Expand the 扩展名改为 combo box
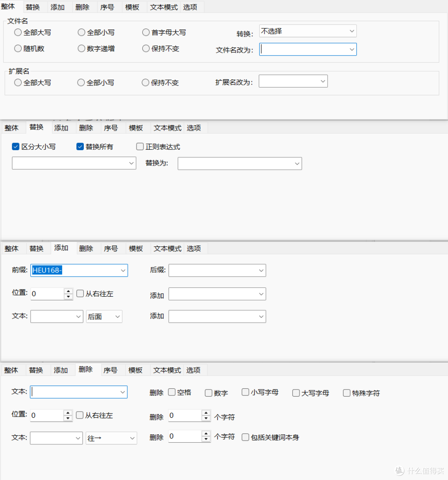The width and height of the screenshot is (448, 480). 293,81
